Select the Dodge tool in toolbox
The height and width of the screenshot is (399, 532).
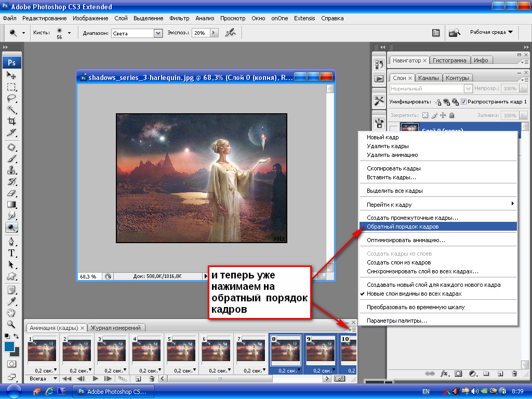tap(11, 228)
